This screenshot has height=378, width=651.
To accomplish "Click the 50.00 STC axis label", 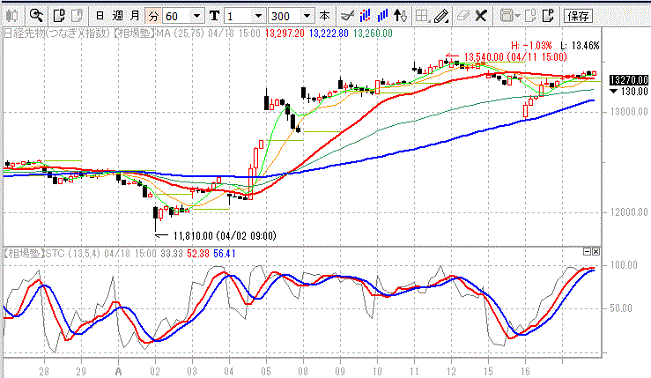I will tap(621, 308).
